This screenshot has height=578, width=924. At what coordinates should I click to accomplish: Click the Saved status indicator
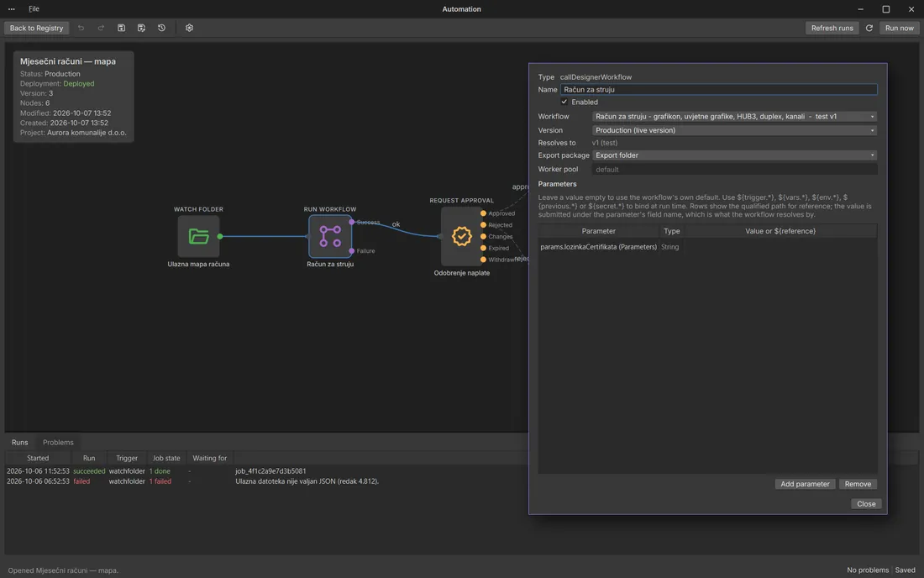click(x=906, y=570)
